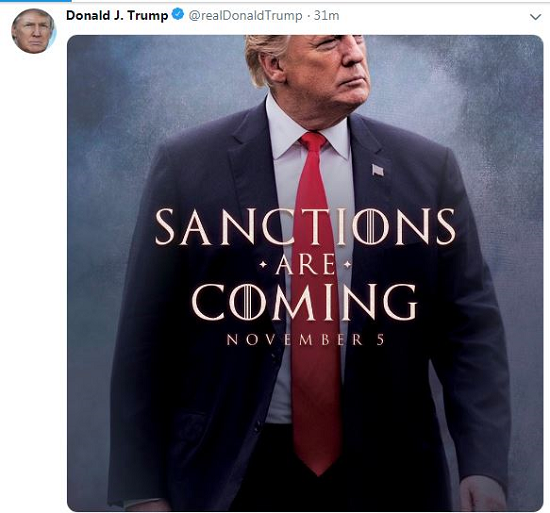
Task: Click the blue loading progress bar at top
Action: point(35,1)
